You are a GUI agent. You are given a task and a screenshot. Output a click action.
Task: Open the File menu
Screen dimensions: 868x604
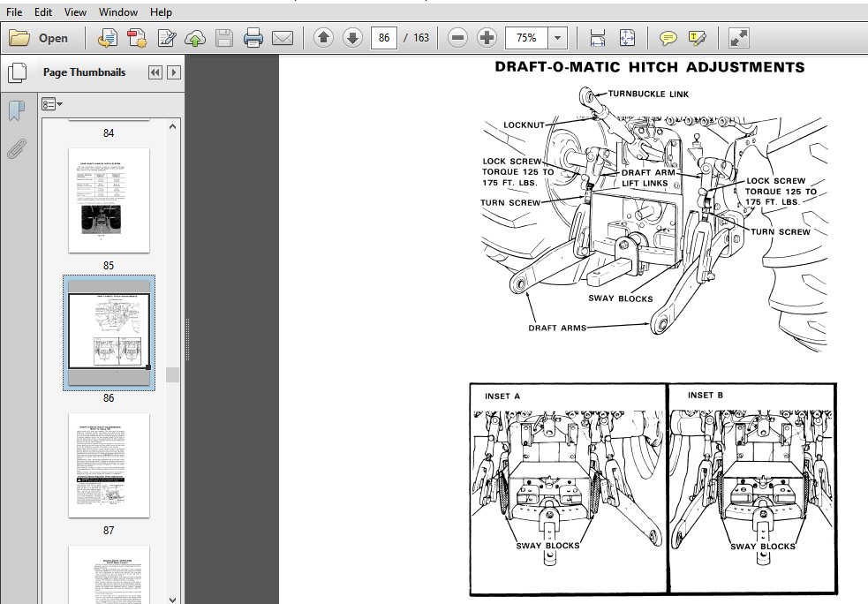14,11
